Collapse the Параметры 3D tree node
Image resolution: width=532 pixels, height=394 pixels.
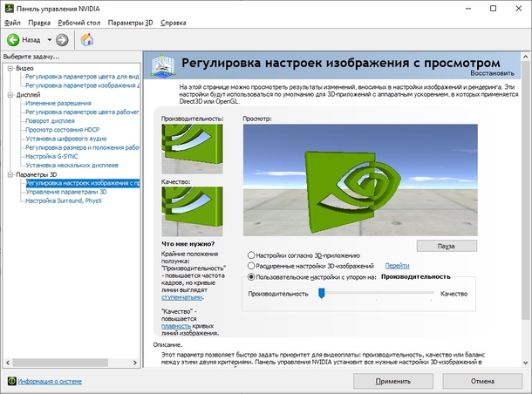10,174
